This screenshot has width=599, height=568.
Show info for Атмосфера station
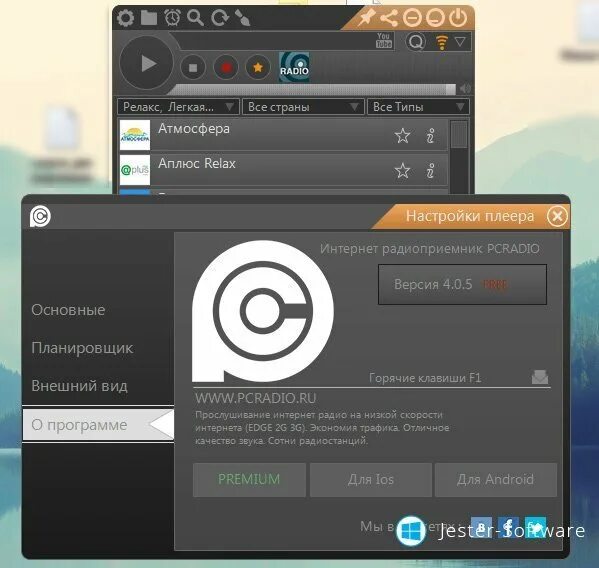[431, 136]
